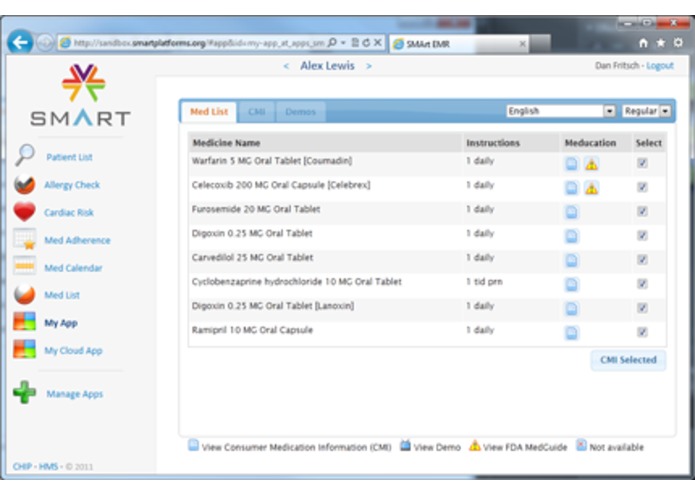Open the My Cloud App link

coord(73,350)
